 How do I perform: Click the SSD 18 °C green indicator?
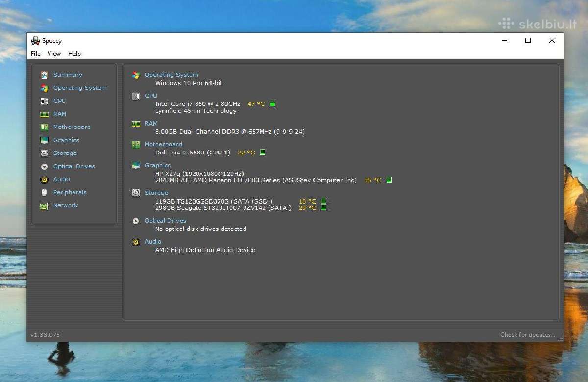[x=323, y=201]
